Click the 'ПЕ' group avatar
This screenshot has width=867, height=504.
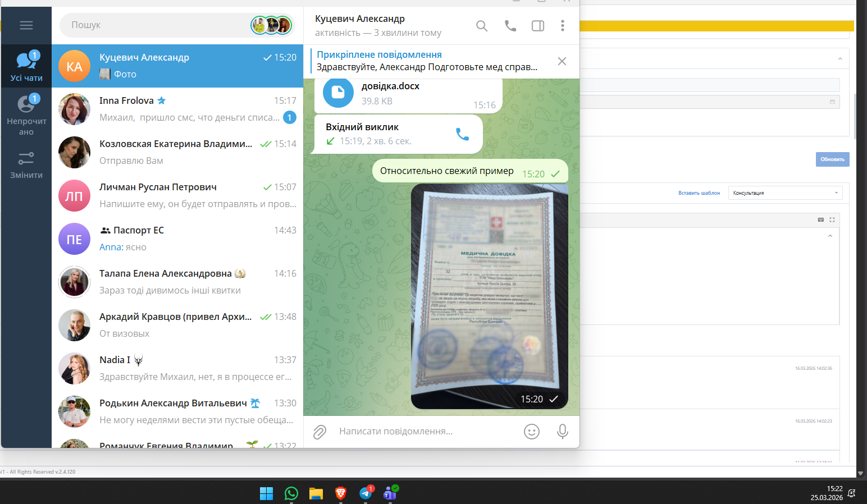tap(75, 239)
